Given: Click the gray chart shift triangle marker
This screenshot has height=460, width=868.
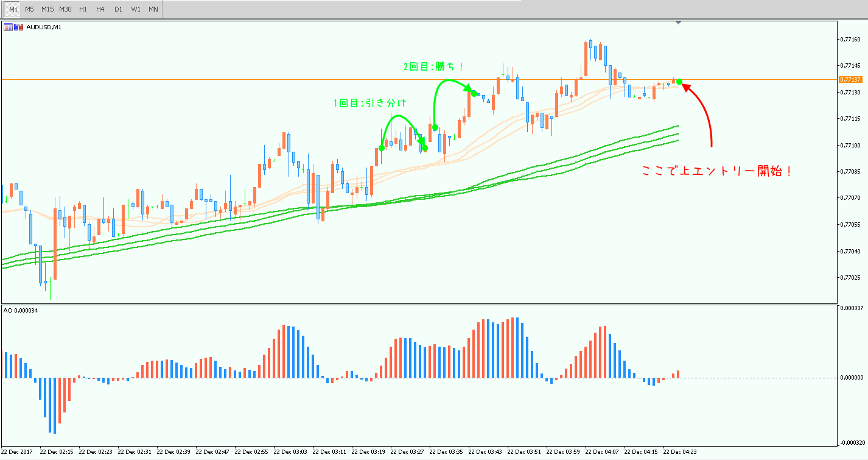Looking at the screenshot, I should (679, 23).
